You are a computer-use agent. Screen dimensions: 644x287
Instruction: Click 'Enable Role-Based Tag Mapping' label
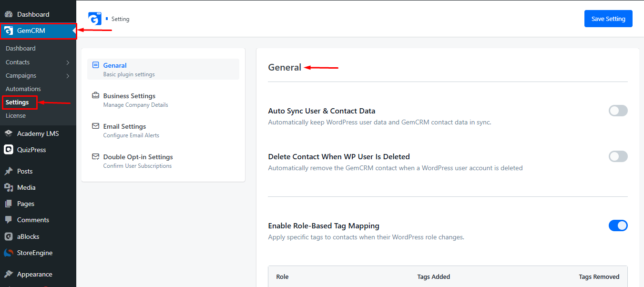click(x=324, y=226)
